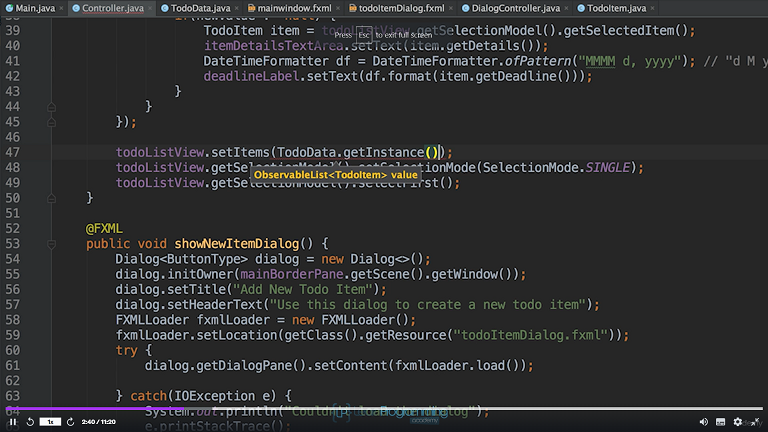Click the ofPattern call on line 41
This screenshot has height=432, width=768.
(537, 61)
